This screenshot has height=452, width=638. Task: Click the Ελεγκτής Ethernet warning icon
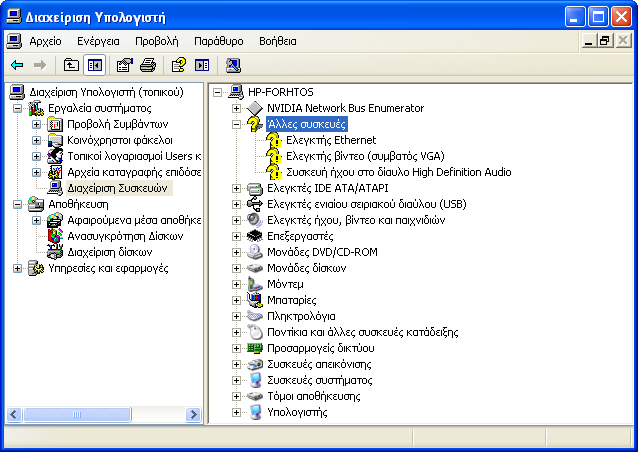[274, 140]
